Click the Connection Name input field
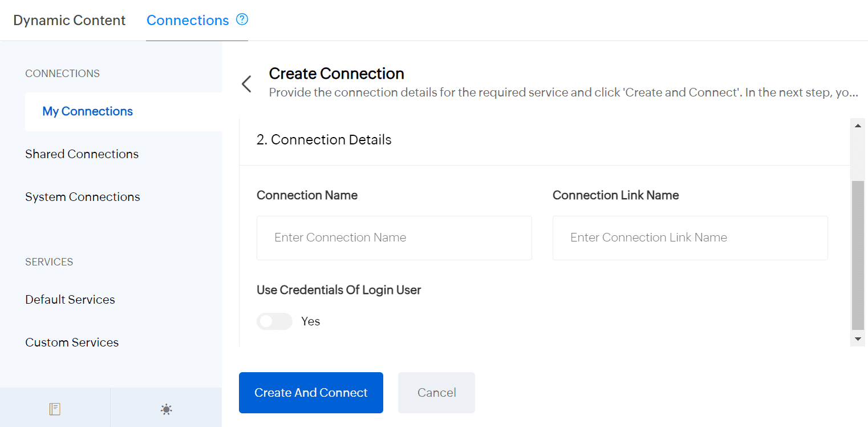The height and width of the screenshot is (427, 868). click(x=394, y=238)
